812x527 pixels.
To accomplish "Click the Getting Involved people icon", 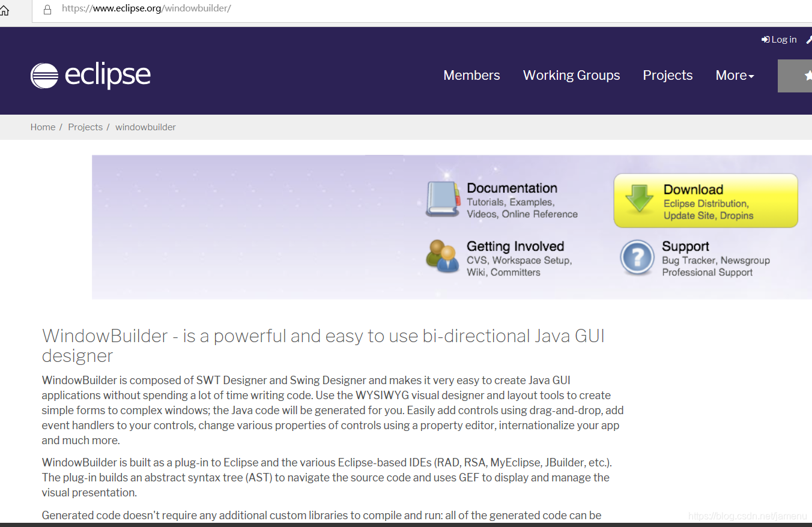I will tap(442, 257).
